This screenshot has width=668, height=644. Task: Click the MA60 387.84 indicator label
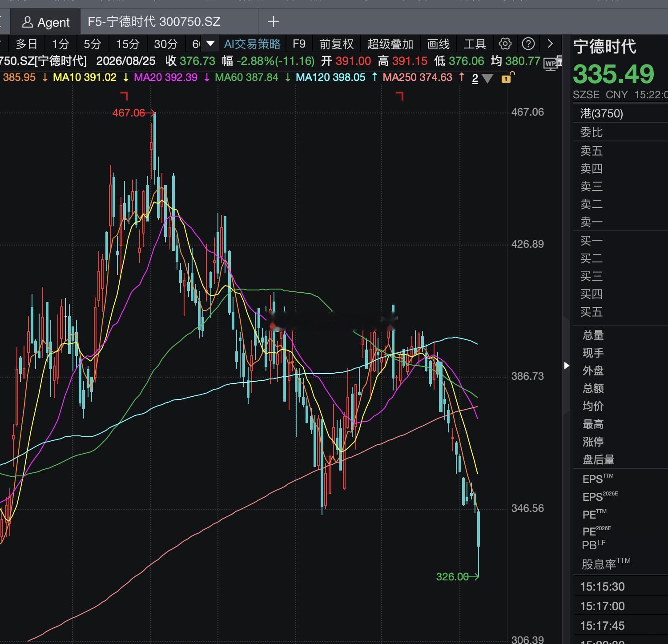pyautogui.click(x=246, y=77)
